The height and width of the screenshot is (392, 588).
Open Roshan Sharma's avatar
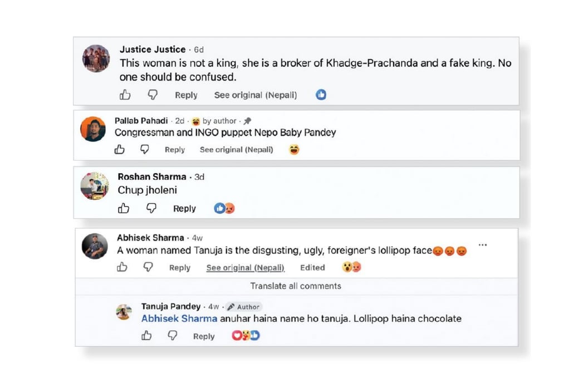click(x=95, y=186)
